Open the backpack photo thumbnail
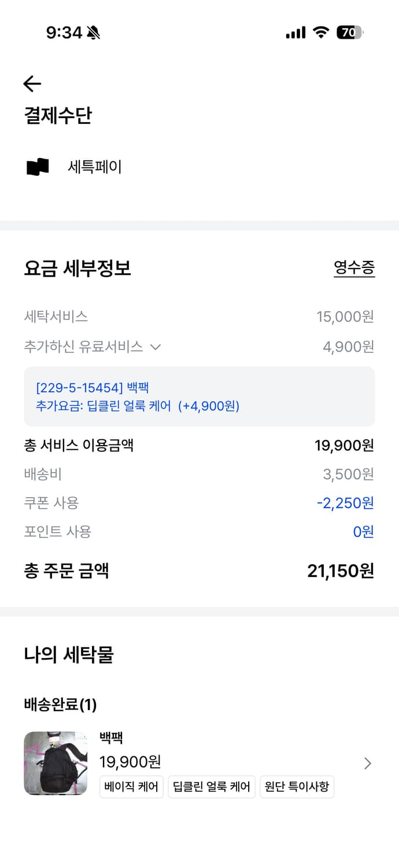Viewport: 399px width, 868px height. point(56,763)
